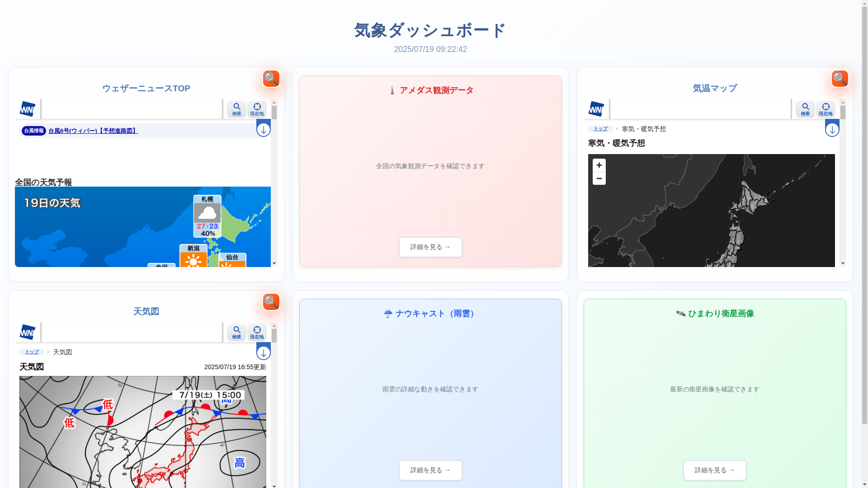Click the 寒気・暖気予想 page title
This screenshot has width=868, height=488.
pyautogui.click(x=617, y=143)
